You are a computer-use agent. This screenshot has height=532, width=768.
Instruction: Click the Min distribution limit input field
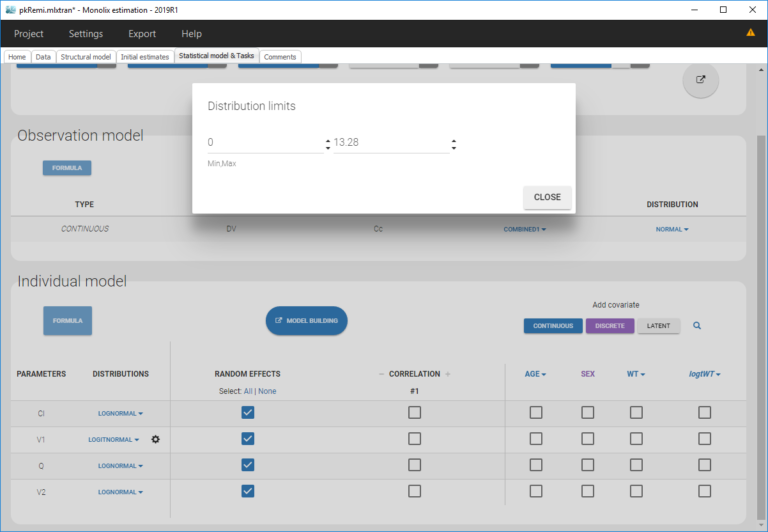point(264,143)
